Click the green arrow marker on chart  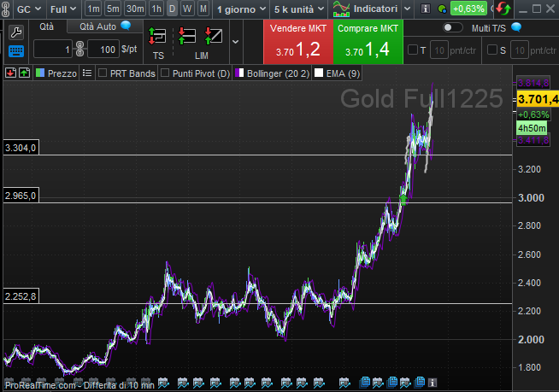[403, 199]
